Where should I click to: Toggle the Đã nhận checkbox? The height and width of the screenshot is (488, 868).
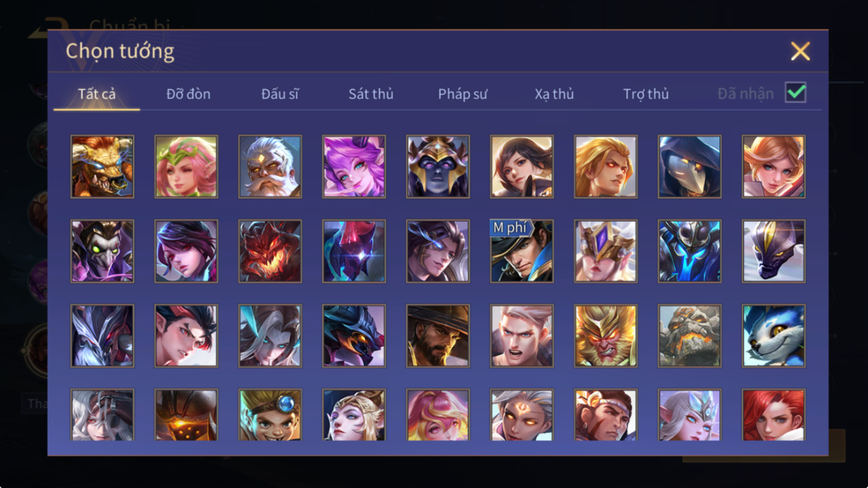pyautogui.click(x=795, y=92)
